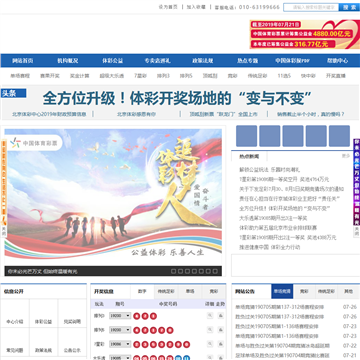Click 11选5 in sub navigation
The width and height of the screenshot is (360, 360).
point(284,76)
